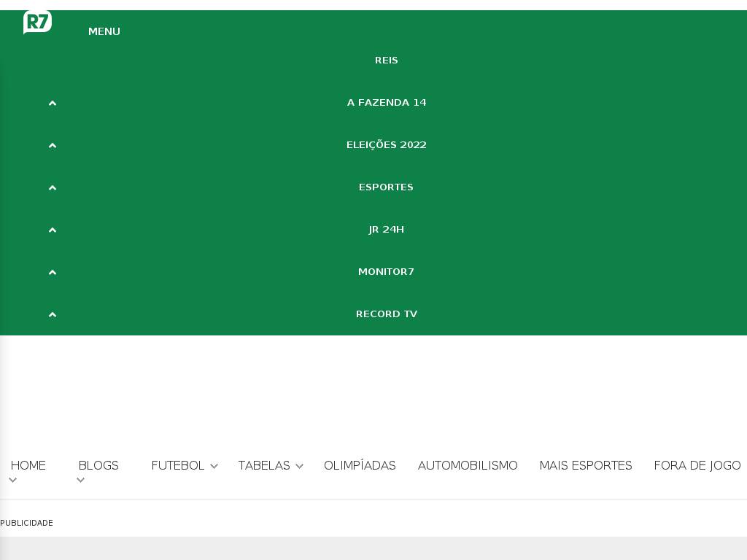Click the up chevron beside MONITOR7

tap(53, 273)
